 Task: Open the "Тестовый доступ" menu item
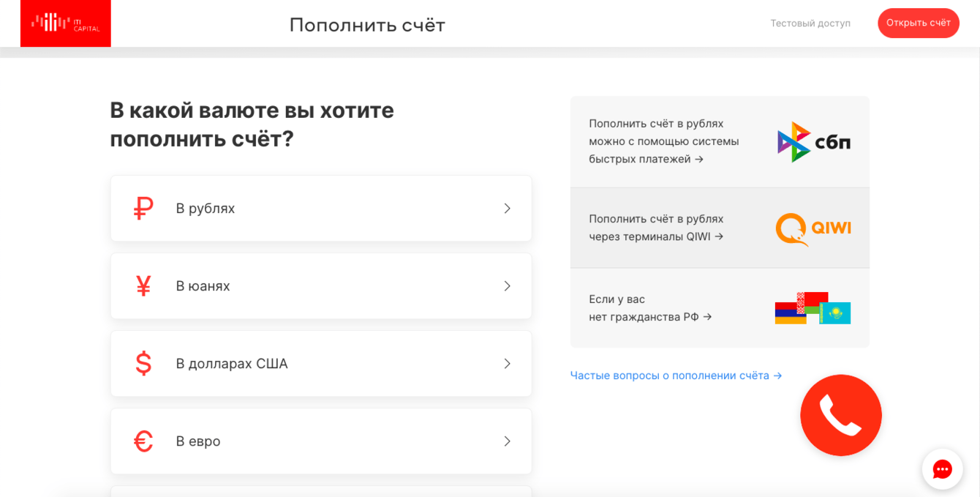(810, 23)
